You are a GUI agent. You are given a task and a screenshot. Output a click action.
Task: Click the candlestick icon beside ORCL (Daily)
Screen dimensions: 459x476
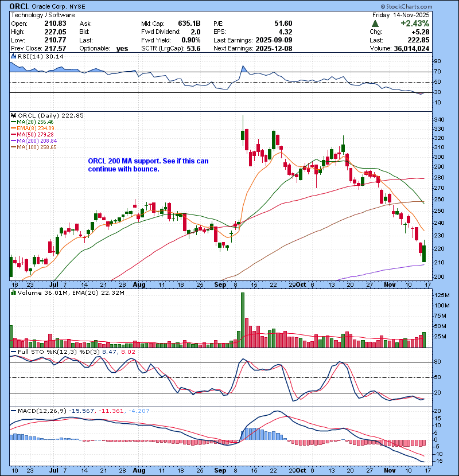tap(13, 115)
